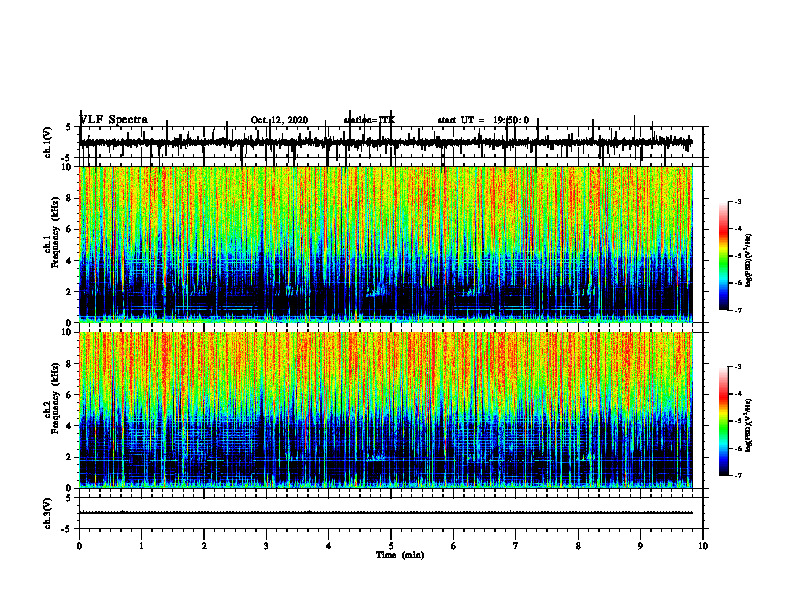This screenshot has width=792, height=612.
Task: Click the "10" kHz tick on ch.1 spectrogram
Action: click(68, 167)
